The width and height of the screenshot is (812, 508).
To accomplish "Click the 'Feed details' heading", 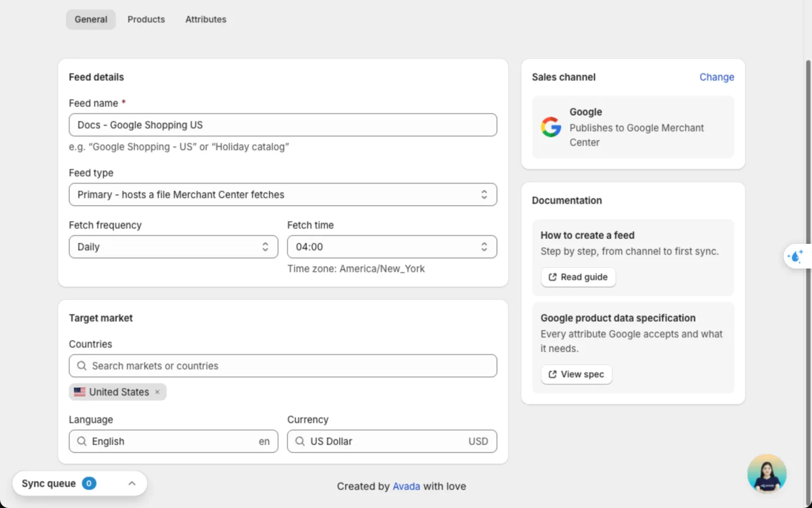I will (x=96, y=77).
